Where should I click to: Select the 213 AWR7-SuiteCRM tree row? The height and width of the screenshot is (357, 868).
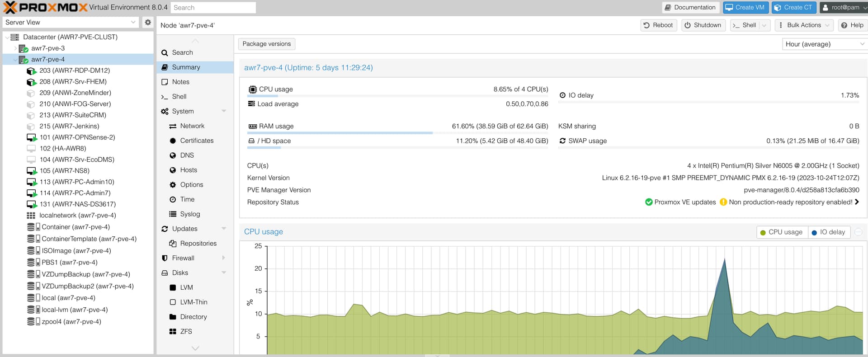(78, 115)
